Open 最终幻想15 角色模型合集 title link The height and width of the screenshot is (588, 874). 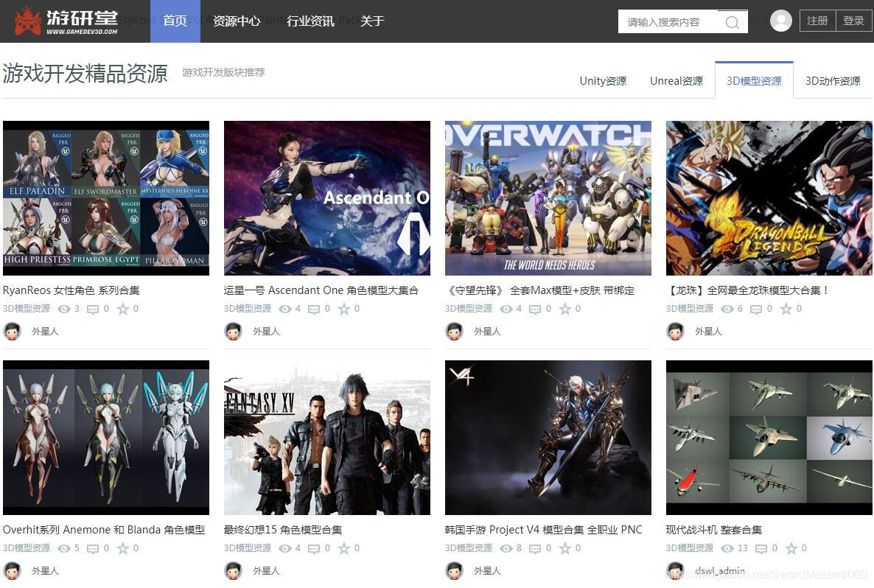coord(283,530)
